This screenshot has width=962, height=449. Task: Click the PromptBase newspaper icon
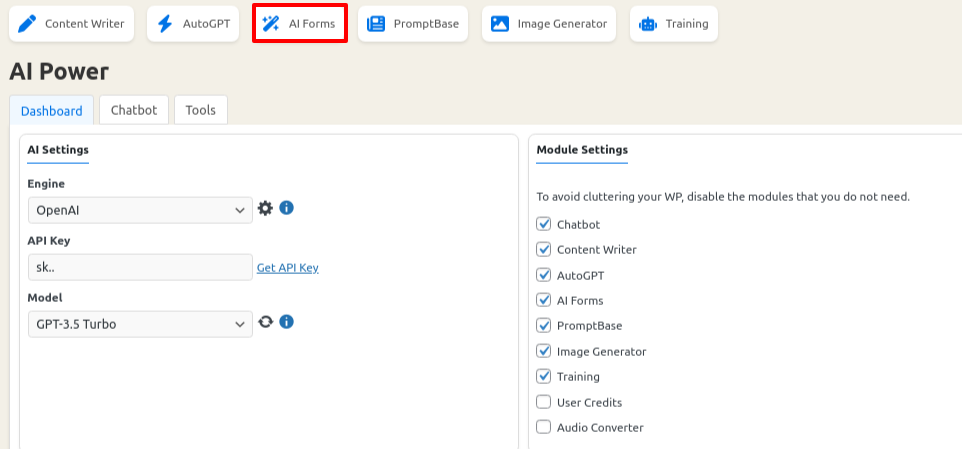[376, 24]
